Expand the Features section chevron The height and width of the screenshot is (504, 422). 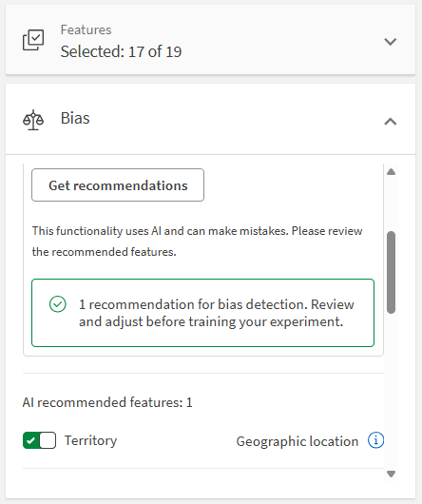391,42
